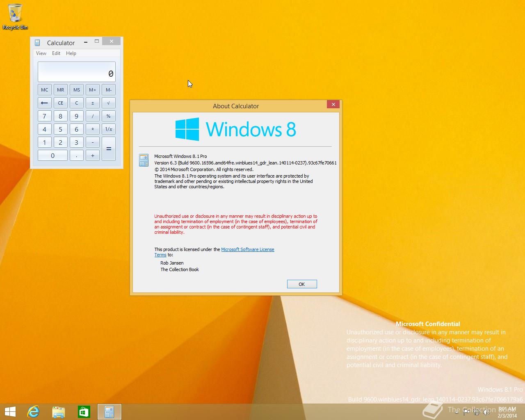Click the network tray icon
525x420 pixels.
476,412
